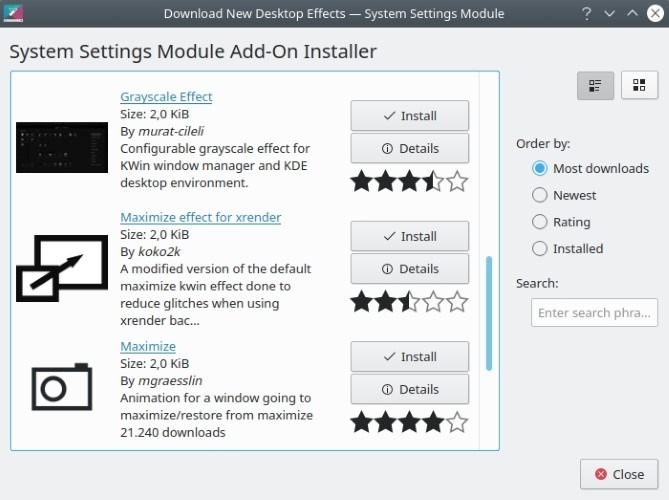Select Installed ordering
Screen dimensions: 669x500
[567, 249]
